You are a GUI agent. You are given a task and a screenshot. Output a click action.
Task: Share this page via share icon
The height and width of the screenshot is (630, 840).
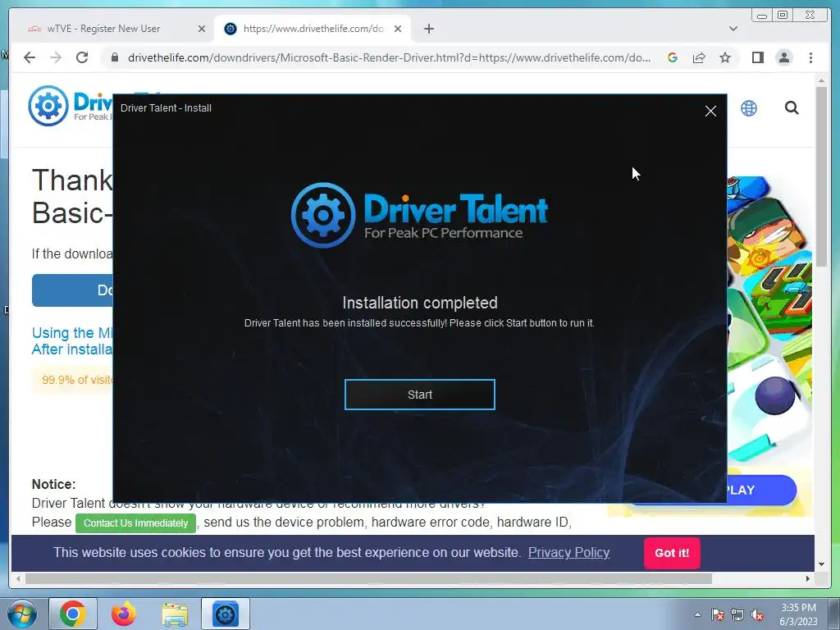click(x=699, y=57)
